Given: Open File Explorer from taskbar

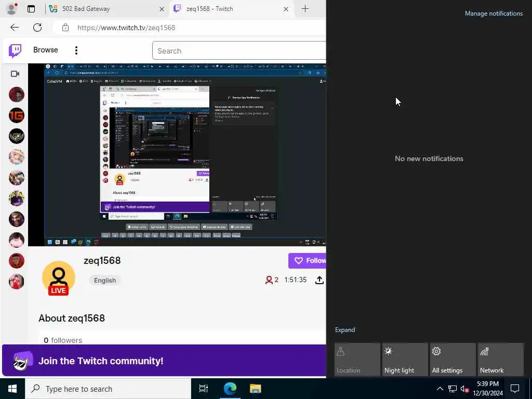Looking at the screenshot, I should 255,389.
